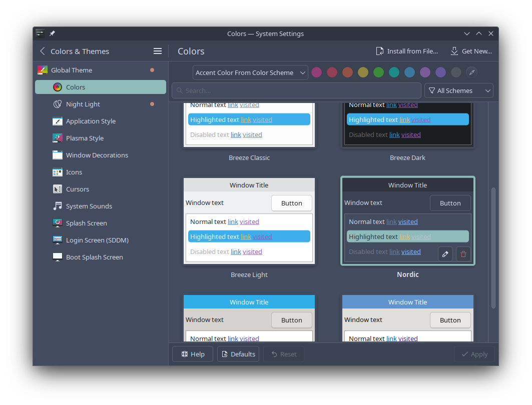Open Splash Screen settings in sidebar

[x=86, y=223]
